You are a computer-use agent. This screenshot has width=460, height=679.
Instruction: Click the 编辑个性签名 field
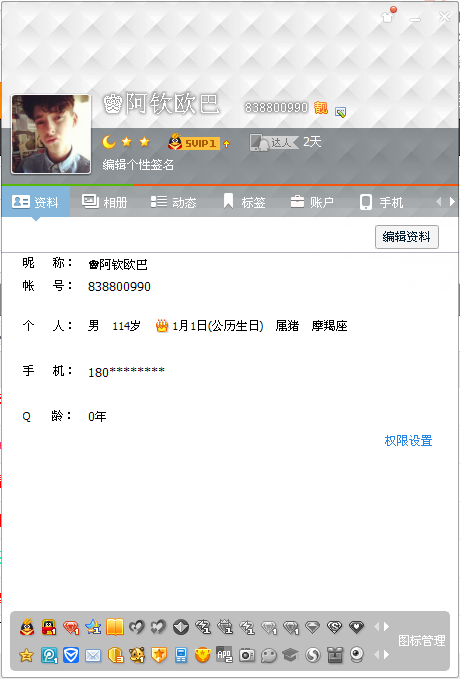pyautogui.click(x=138, y=165)
